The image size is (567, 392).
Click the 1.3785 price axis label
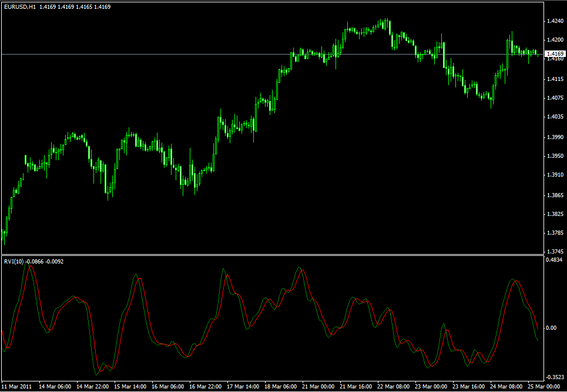pyautogui.click(x=554, y=232)
